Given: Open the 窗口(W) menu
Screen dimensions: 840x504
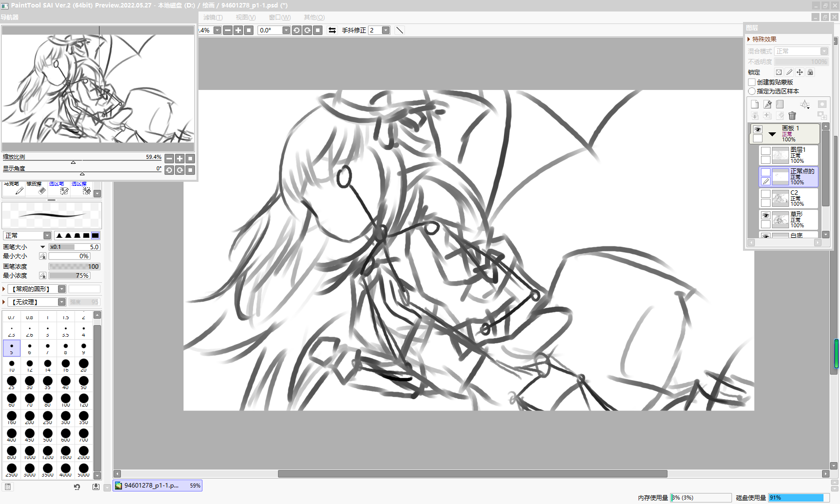Looking at the screenshot, I should (x=279, y=17).
